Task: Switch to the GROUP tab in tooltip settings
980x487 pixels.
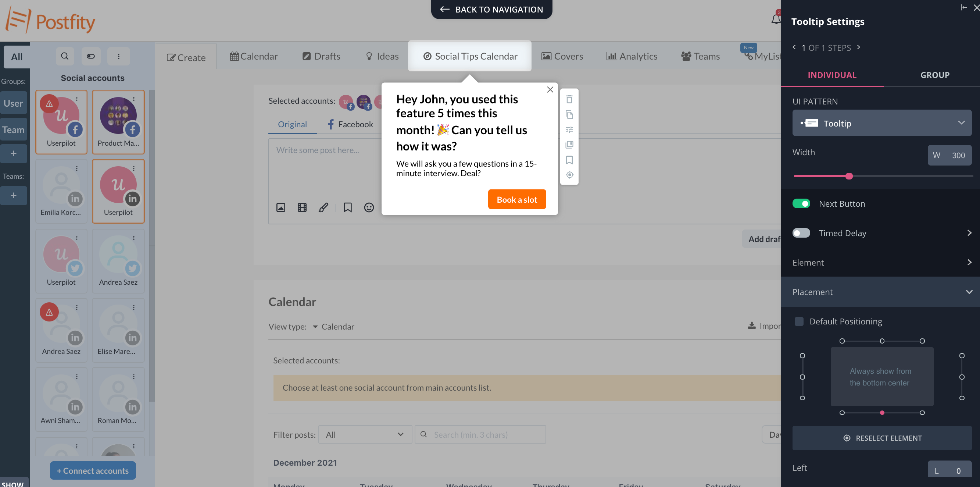Action: tap(935, 74)
